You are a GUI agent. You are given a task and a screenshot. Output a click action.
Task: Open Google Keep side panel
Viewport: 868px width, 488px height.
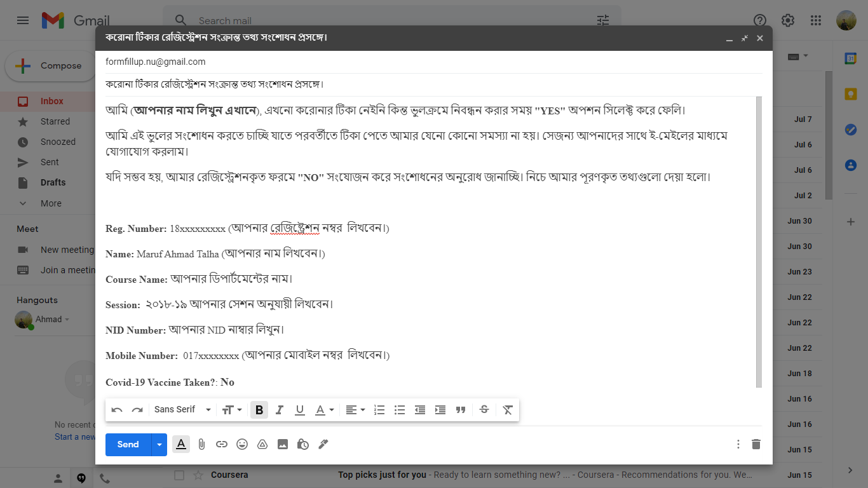coord(851,94)
